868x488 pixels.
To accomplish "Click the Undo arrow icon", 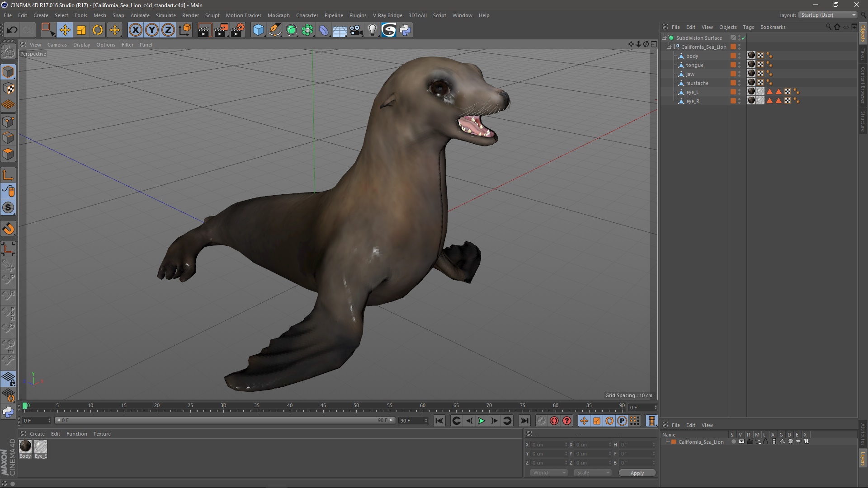I will click(x=12, y=30).
